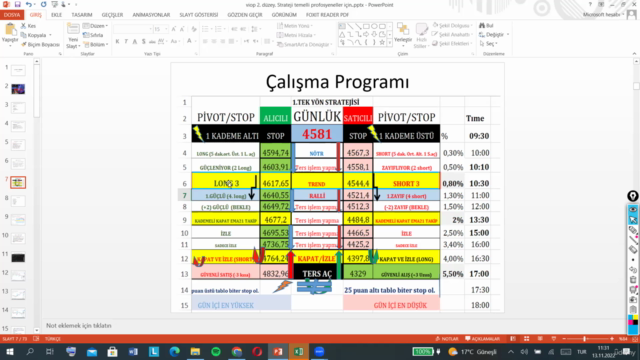Switch to the GEÇİŞLER tab
Viewport: 640px width, 360px height.
pos(112,15)
